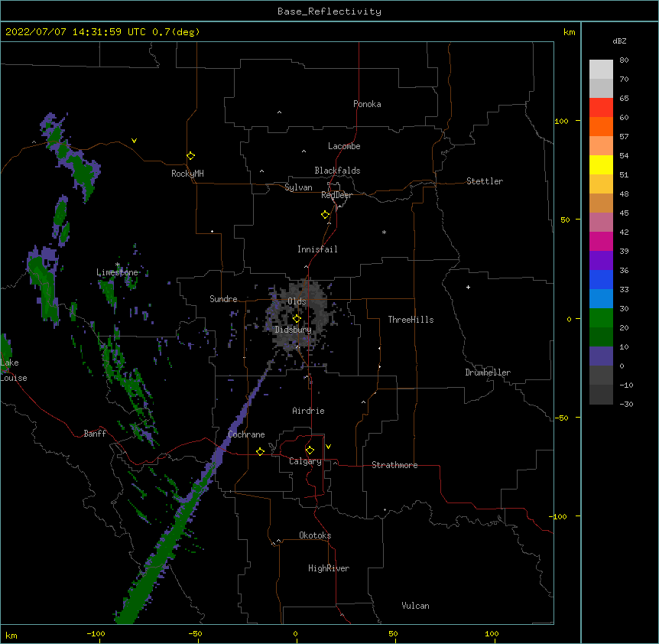Select the bright green 30-20 dBZ swatch
The height and width of the screenshot is (644, 659).
(601, 318)
